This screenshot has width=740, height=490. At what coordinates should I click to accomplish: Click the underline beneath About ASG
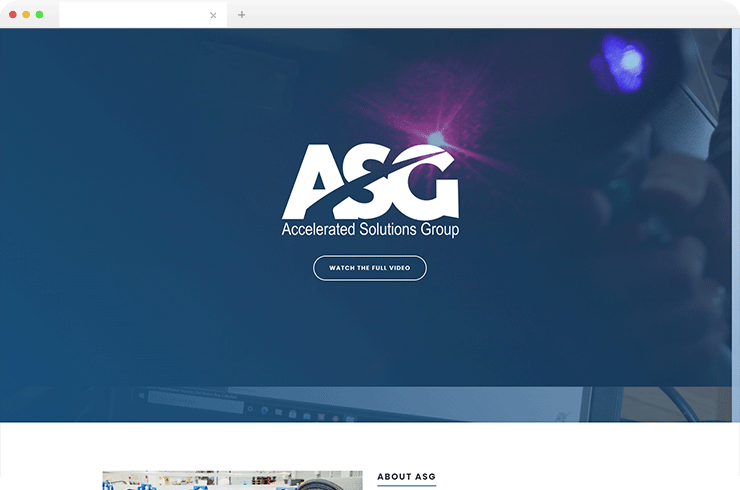406,486
